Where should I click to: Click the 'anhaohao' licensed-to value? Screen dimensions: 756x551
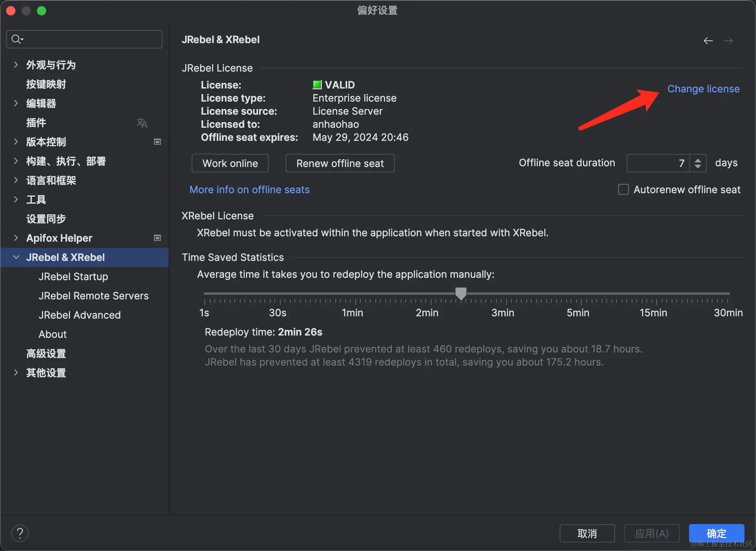pyautogui.click(x=336, y=124)
